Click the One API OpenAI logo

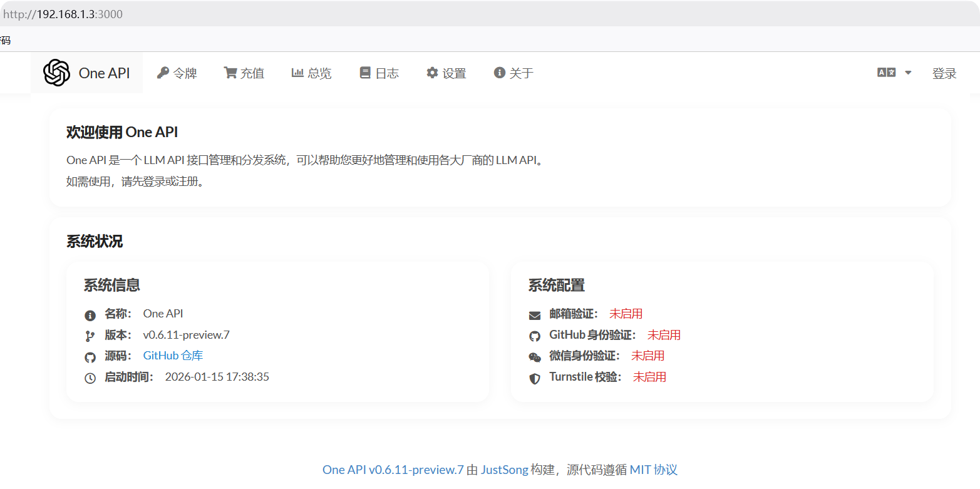(57, 72)
